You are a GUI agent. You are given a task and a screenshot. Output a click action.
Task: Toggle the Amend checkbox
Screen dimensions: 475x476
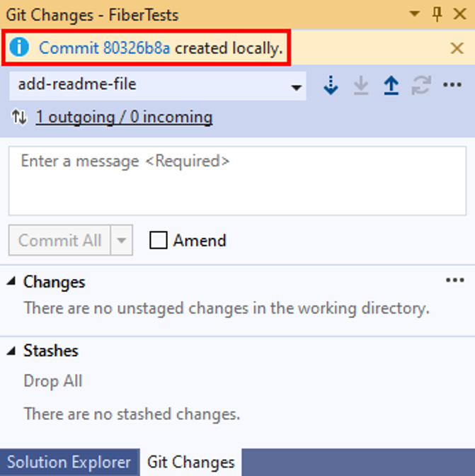pos(159,240)
